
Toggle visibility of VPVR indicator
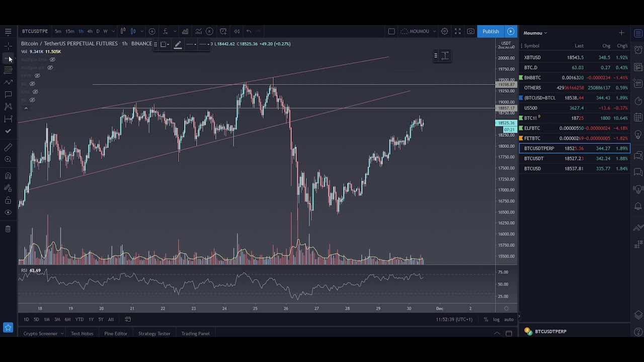point(37,76)
